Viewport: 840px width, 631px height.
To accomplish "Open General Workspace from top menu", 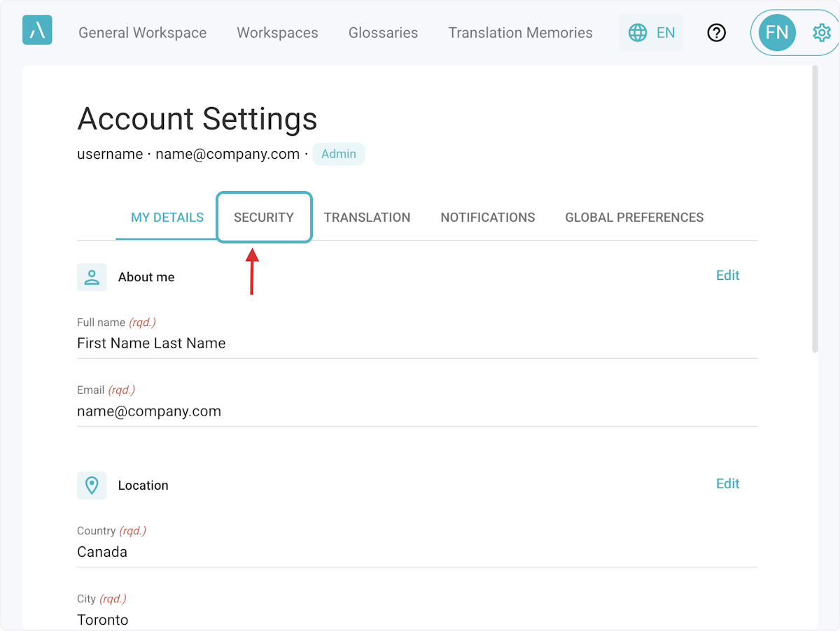I will [142, 33].
